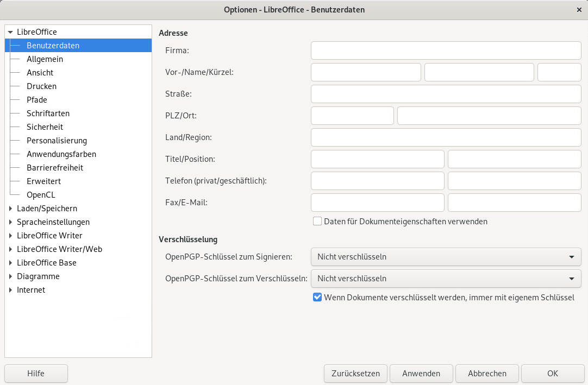The width and height of the screenshot is (588, 385).
Task: Open the OpenPGP-Schlüssel zum Signieren dropdown
Action: [446, 257]
